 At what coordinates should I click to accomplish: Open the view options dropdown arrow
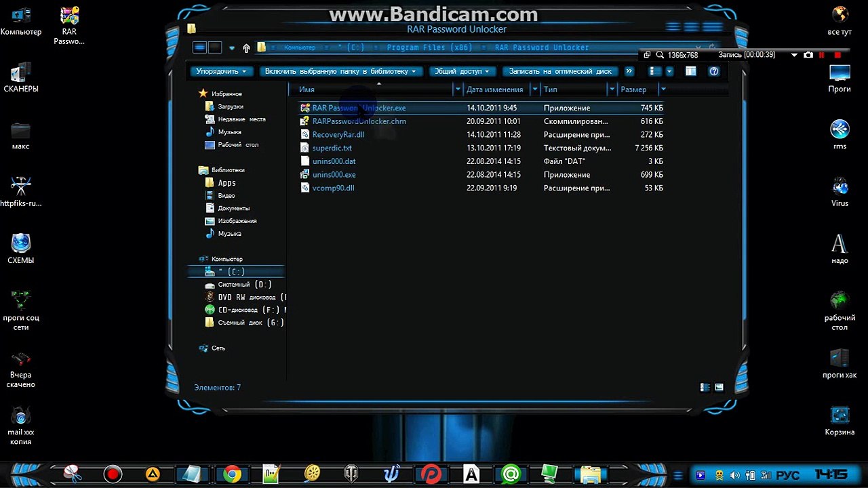coord(669,71)
